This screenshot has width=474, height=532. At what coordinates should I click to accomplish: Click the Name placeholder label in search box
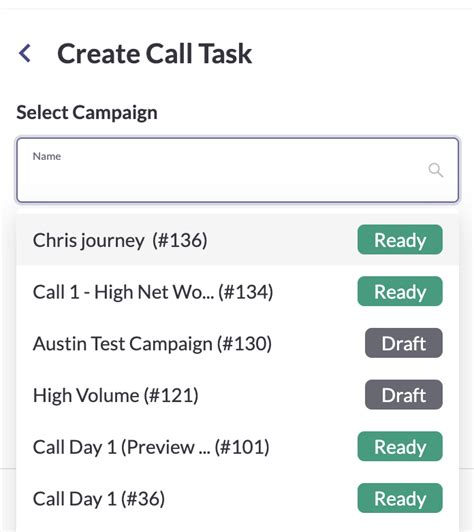(47, 156)
